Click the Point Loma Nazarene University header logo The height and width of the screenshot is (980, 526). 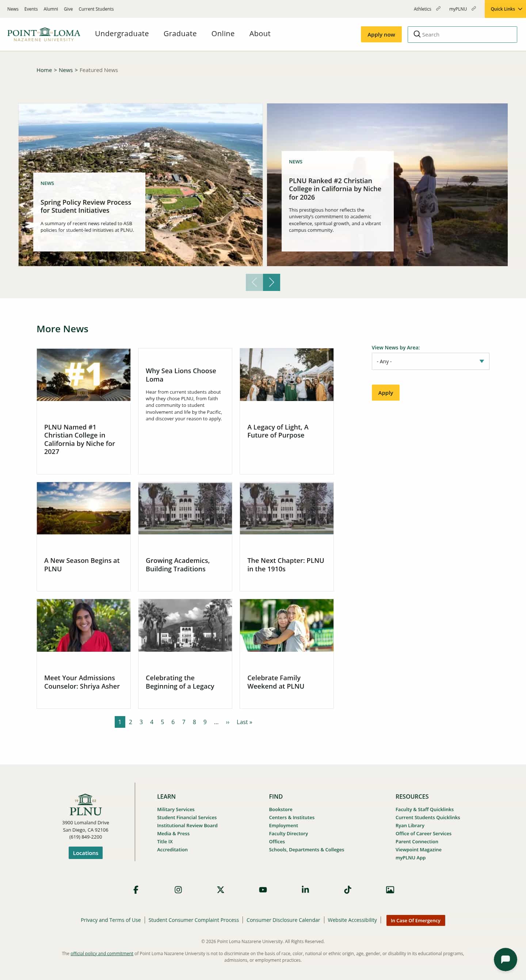tap(44, 34)
